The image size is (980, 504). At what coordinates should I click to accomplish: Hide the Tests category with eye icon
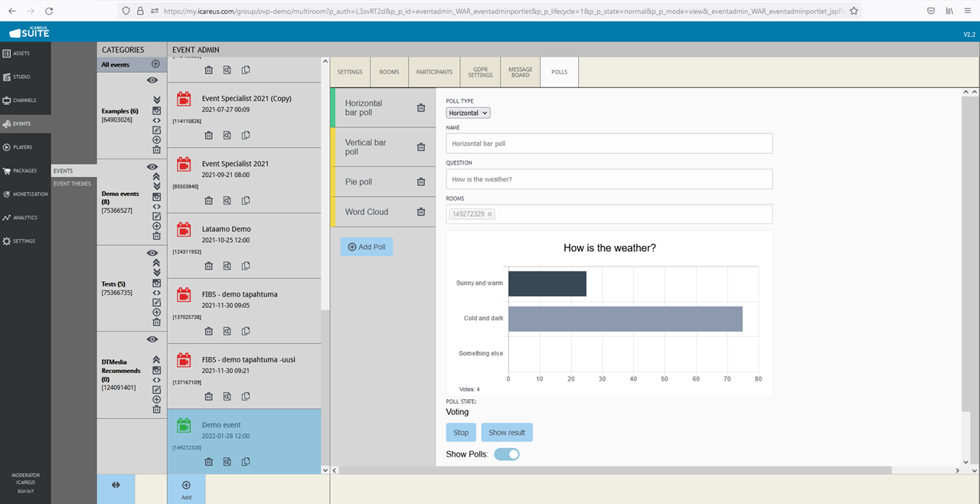(152, 253)
